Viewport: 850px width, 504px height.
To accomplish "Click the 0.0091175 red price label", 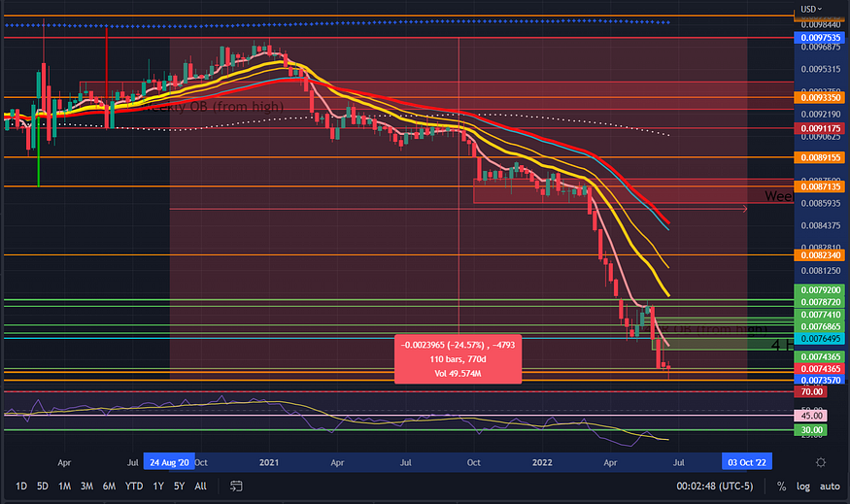I will (819, 128).
